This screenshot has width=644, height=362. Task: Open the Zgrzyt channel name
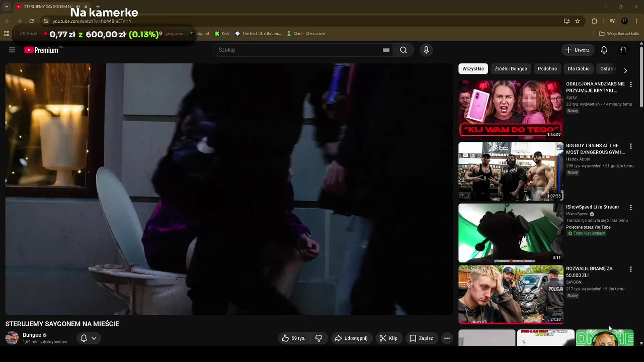point(572,98)
